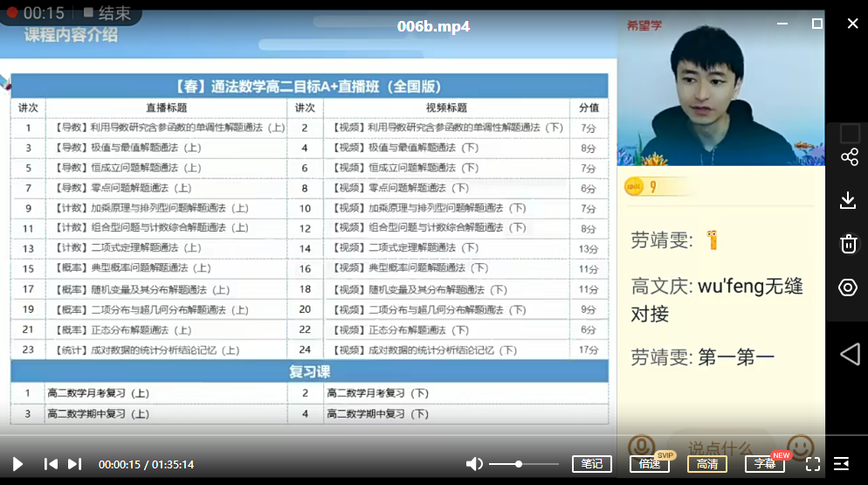Download the video via sidebar icon
Screen dimensions: 868x485
[x=848, y=200]
